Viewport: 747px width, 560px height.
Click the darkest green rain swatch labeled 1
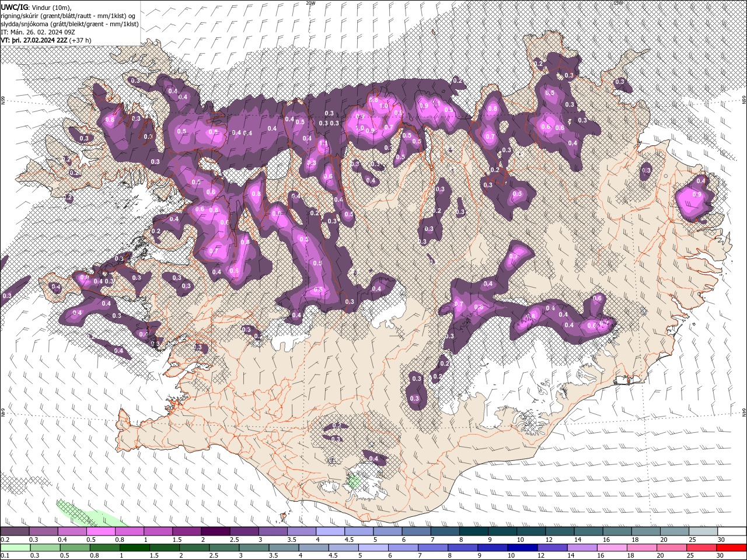click(134, 548)
